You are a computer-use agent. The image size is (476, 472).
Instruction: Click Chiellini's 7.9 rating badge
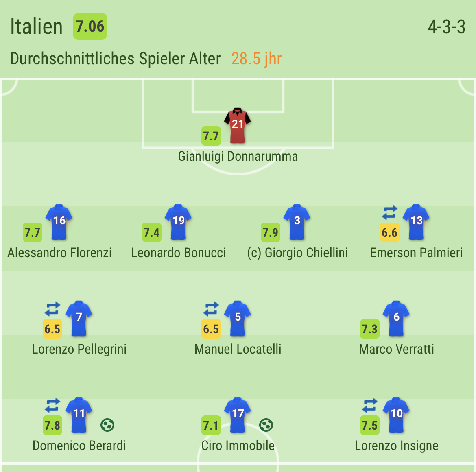pos(271,232)
